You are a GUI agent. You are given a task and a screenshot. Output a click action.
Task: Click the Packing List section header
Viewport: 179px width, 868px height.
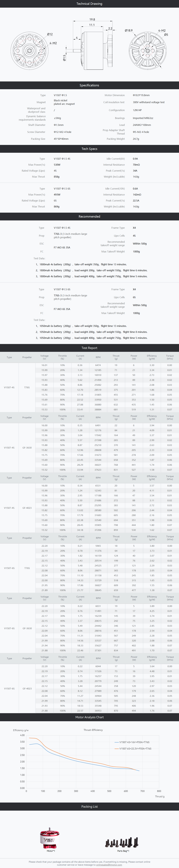89,806
